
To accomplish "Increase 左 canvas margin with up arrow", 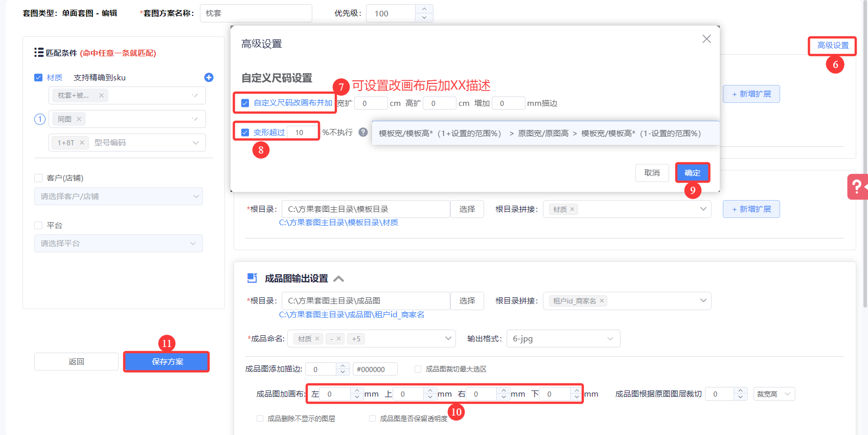I will 357,390.
